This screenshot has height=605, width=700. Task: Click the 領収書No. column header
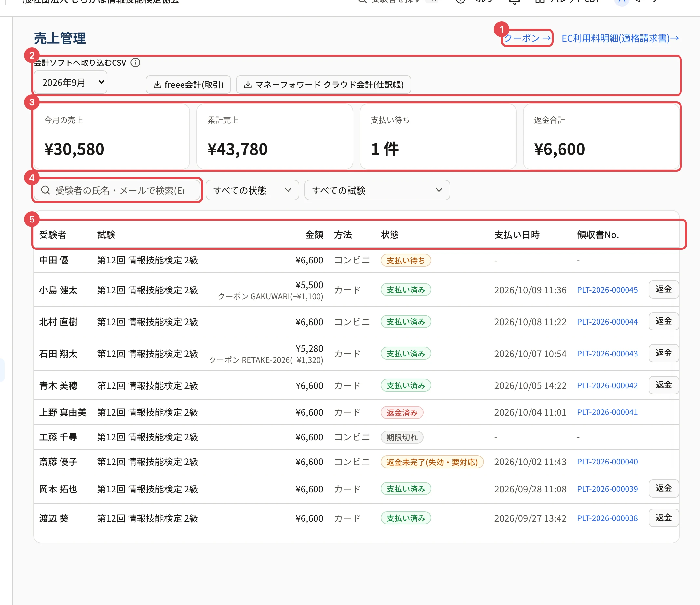click(x=598, y=235)
